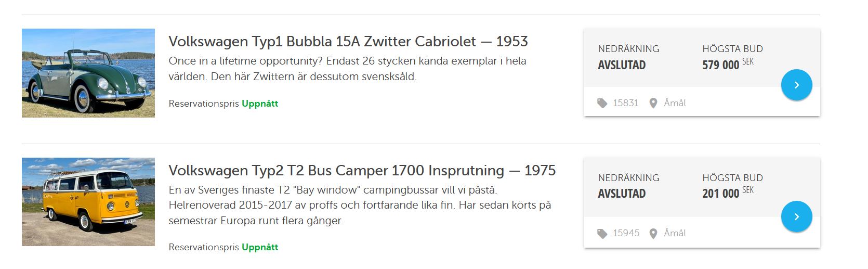
Task: Click the Åmål location text in the T2 Bus listing
Action: tap(675, 233)
